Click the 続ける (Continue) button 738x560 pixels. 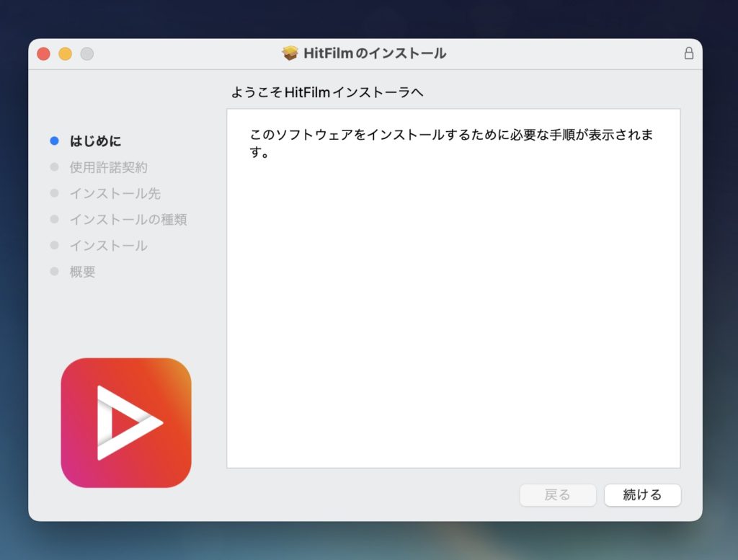click(642, 495)
